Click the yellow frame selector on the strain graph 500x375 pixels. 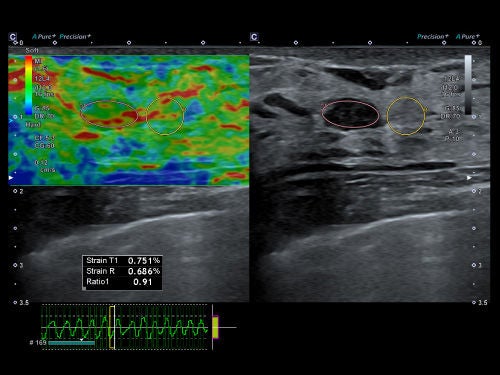pyautogui.click(x=112, y=327)
